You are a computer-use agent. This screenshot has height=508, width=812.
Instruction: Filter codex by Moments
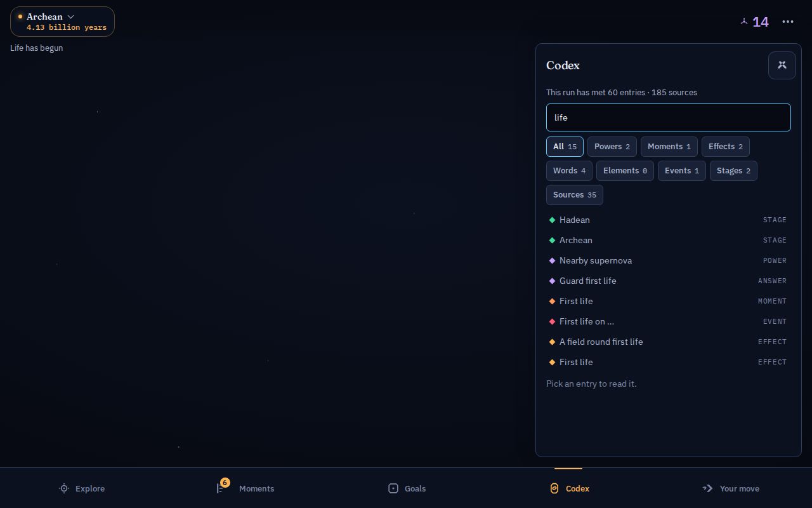(669, 147)
